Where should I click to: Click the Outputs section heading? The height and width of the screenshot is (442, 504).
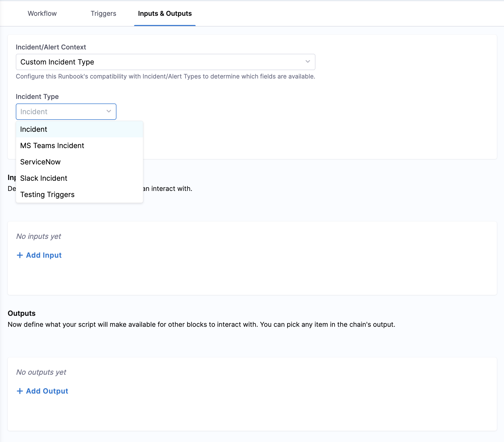coord(21,313)
